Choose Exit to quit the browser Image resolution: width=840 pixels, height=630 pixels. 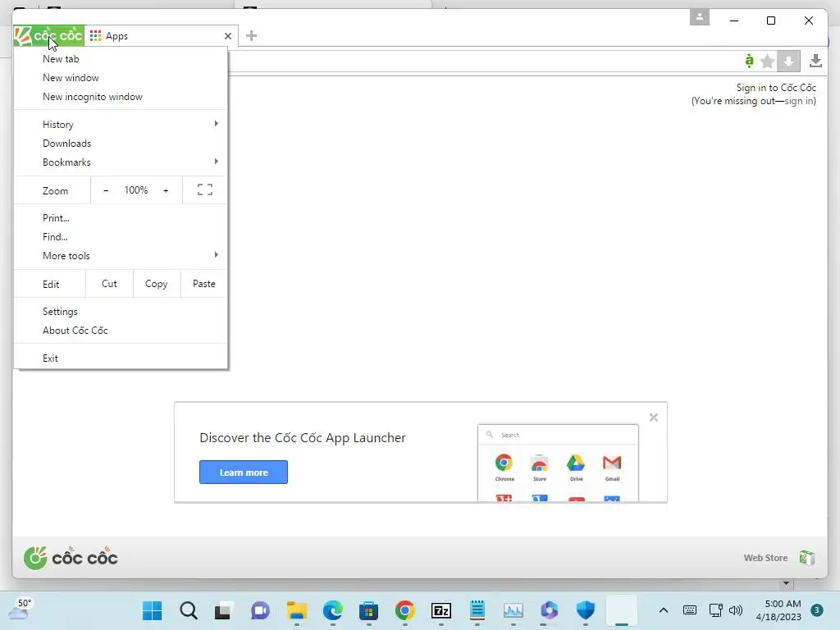tap(121, 358)
